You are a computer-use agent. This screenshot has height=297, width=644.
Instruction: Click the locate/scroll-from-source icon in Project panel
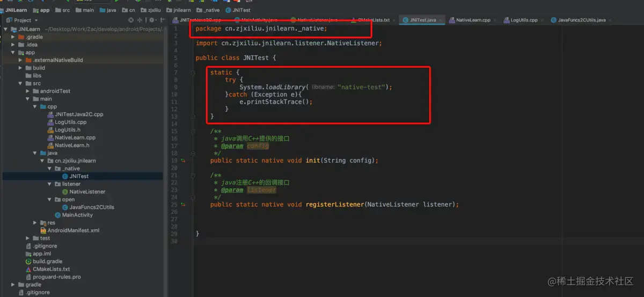(131, 20)
